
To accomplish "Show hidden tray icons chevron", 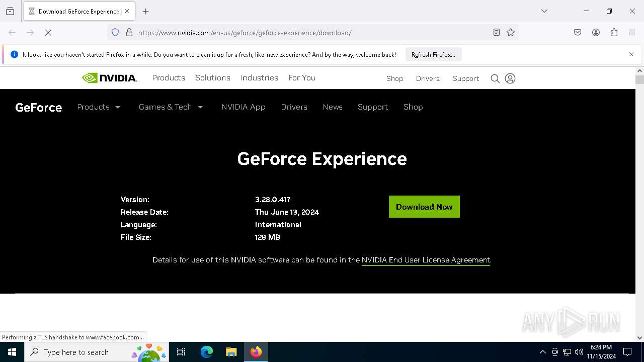I will 542,352.
